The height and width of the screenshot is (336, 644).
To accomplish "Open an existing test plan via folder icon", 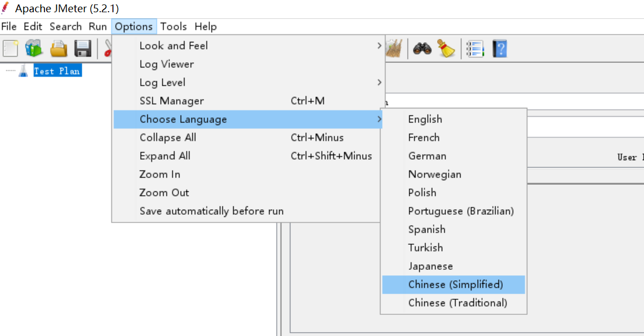I will click(x=58, y=48).
